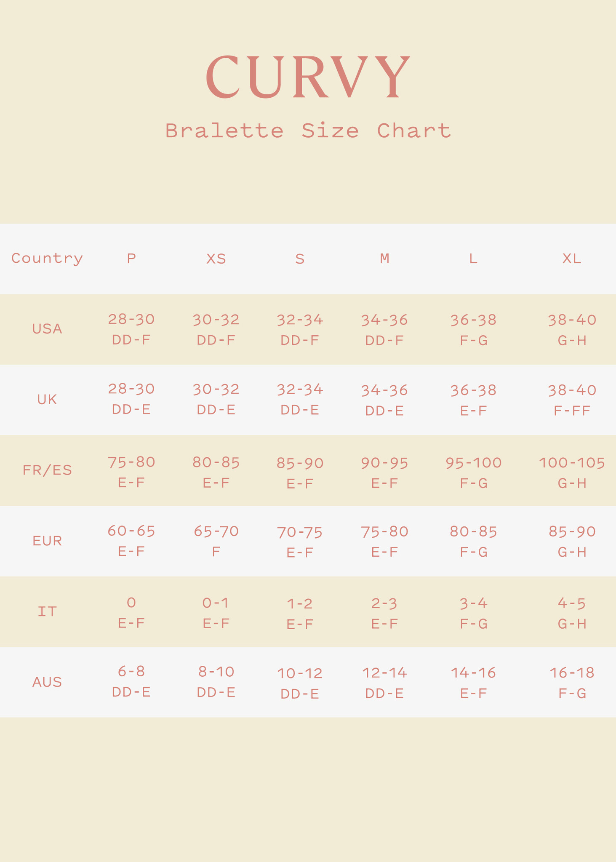Viewport: 616px width, 862px height.
Task: Click the L column header
Action: pyautogui.click(x=473, y=259)
